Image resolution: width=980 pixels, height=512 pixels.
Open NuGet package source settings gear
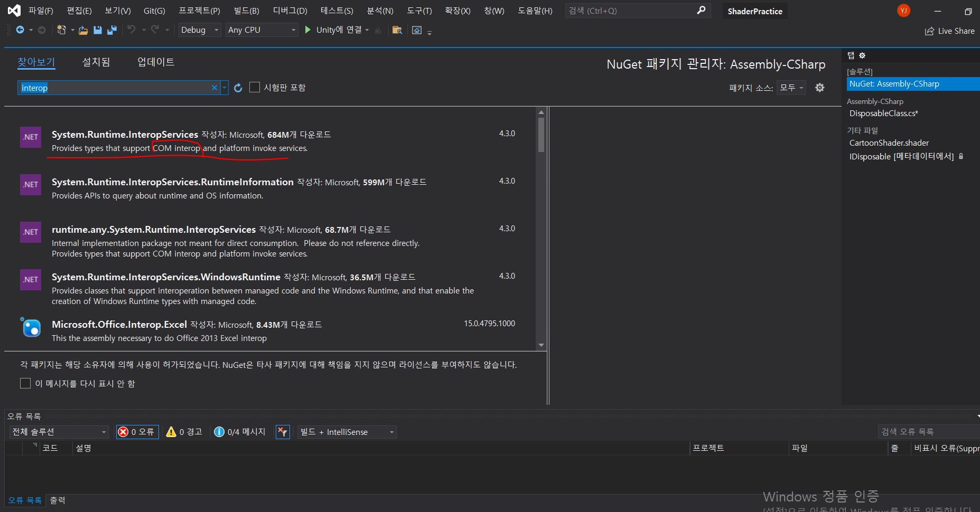819,88
